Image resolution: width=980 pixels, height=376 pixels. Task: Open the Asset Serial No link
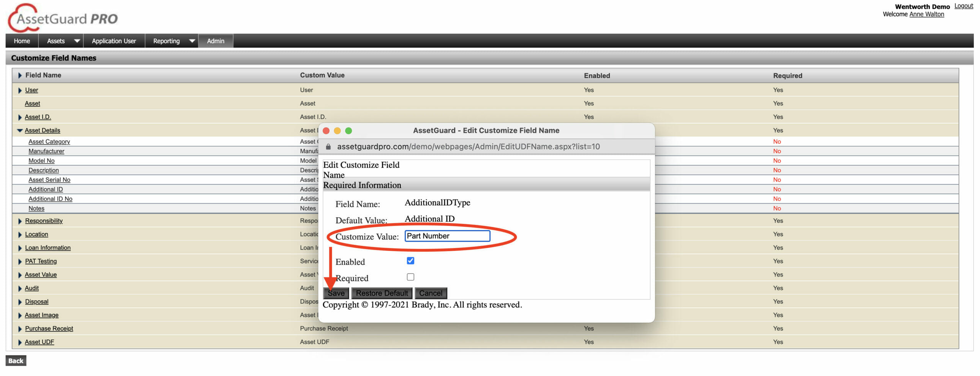coord(49,180)
